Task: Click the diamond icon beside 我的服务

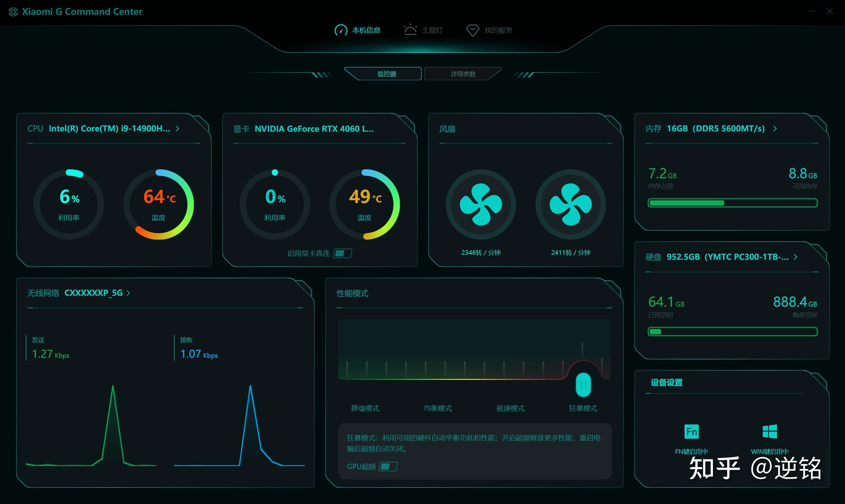Action: (472, 30)
